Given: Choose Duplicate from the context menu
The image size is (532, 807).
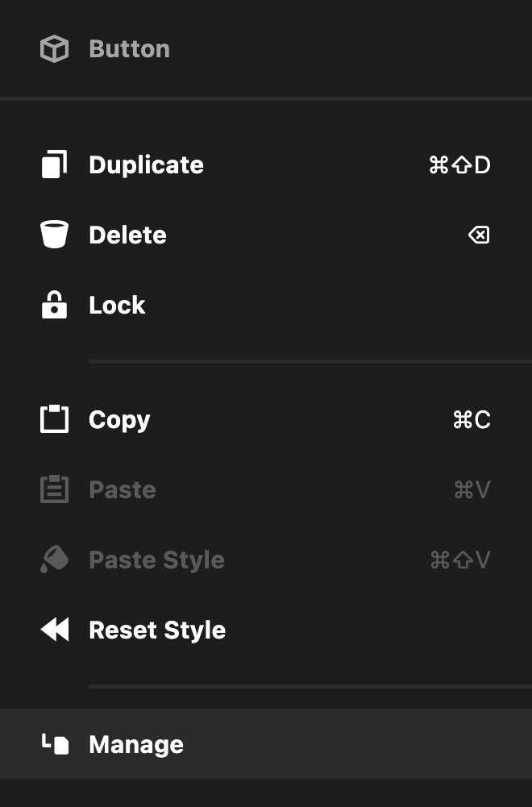Looking at the screenshot, I should (145, 164).
